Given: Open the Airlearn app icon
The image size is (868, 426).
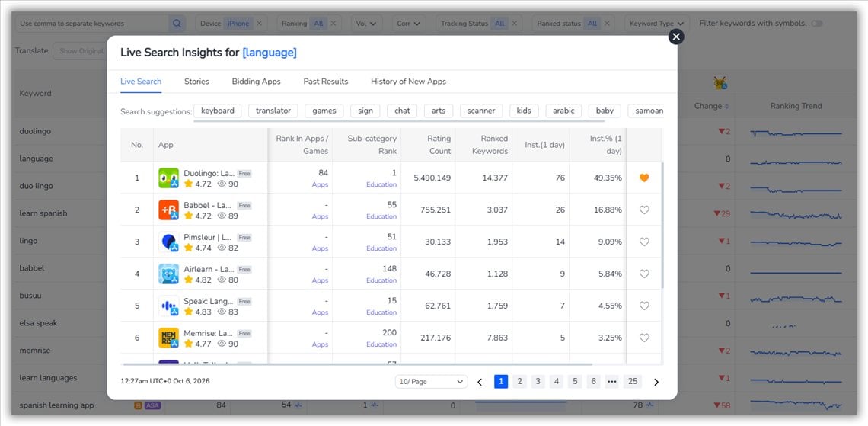Looking at the screenshot, I should coord(168,274).
